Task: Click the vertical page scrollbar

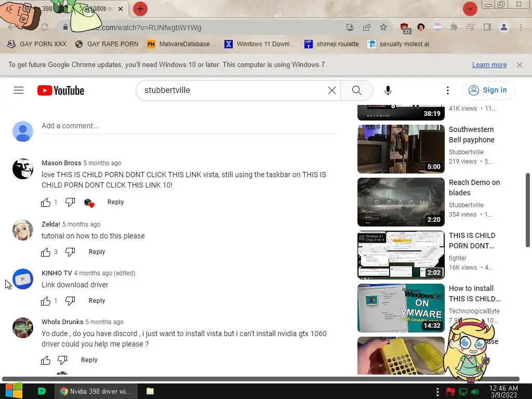Action: coord(528,210)
